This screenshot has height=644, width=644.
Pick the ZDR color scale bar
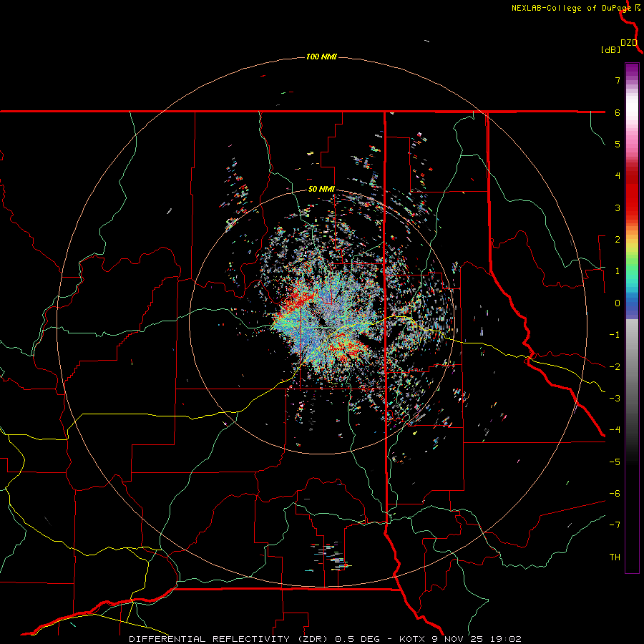click(632, 318)
